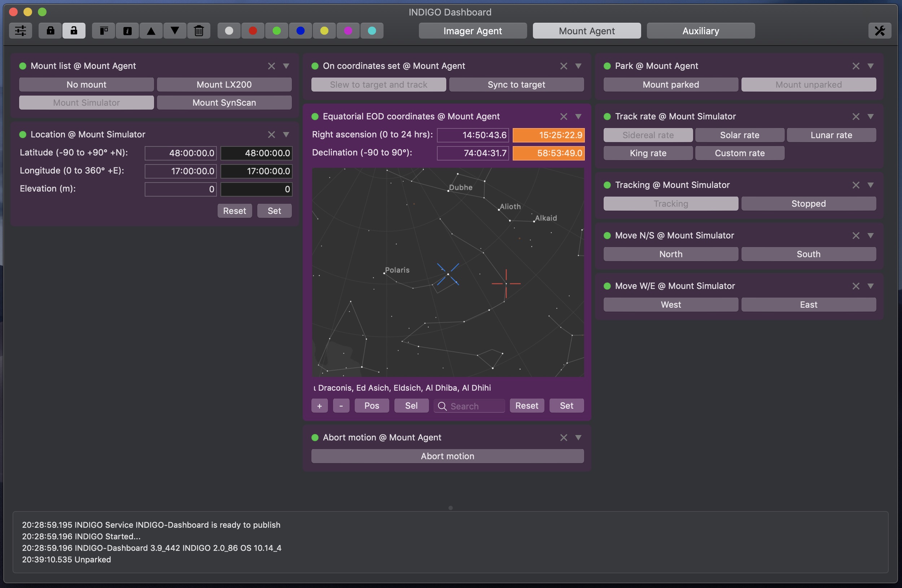Select Mount LX200 in mount list
Viewport: 902px width, 588px height.
[224, 84]
